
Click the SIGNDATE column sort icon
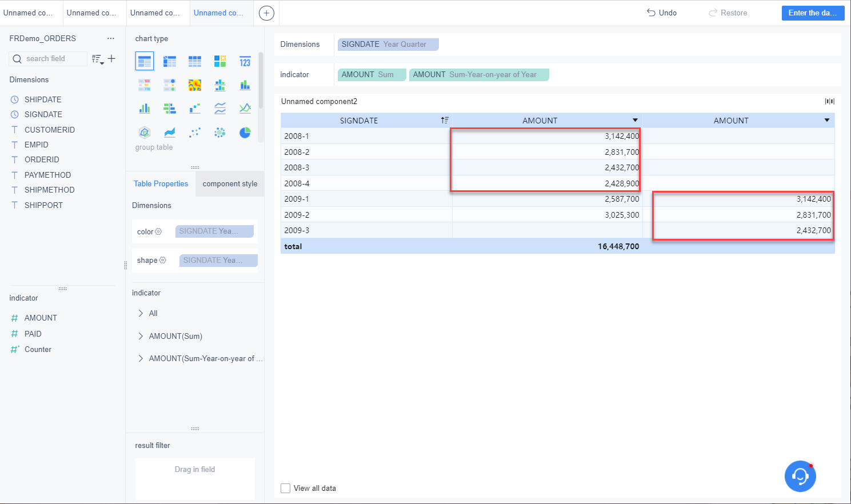[445, 121]
